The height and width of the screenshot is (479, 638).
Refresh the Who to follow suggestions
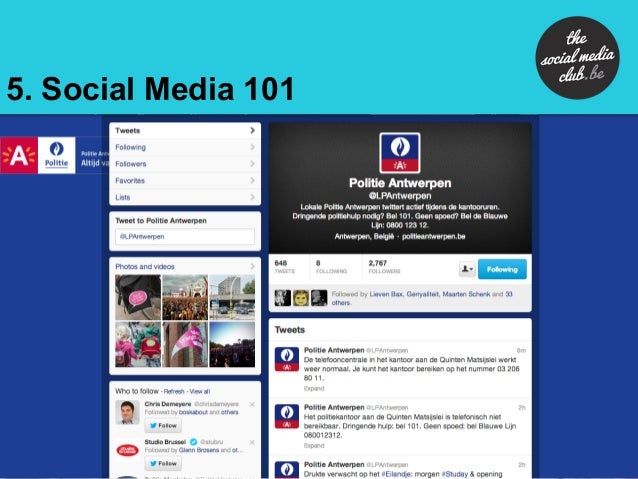(174, 392)
